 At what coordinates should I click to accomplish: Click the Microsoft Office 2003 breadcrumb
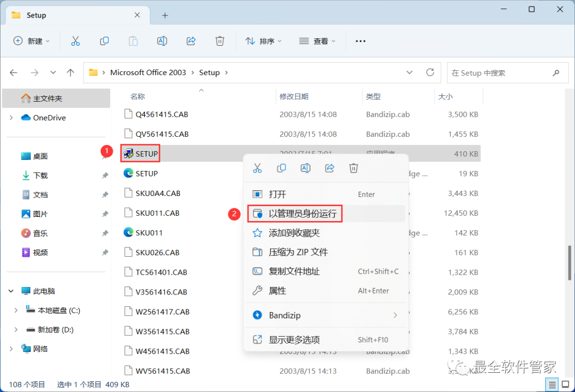tap(148, 72)
